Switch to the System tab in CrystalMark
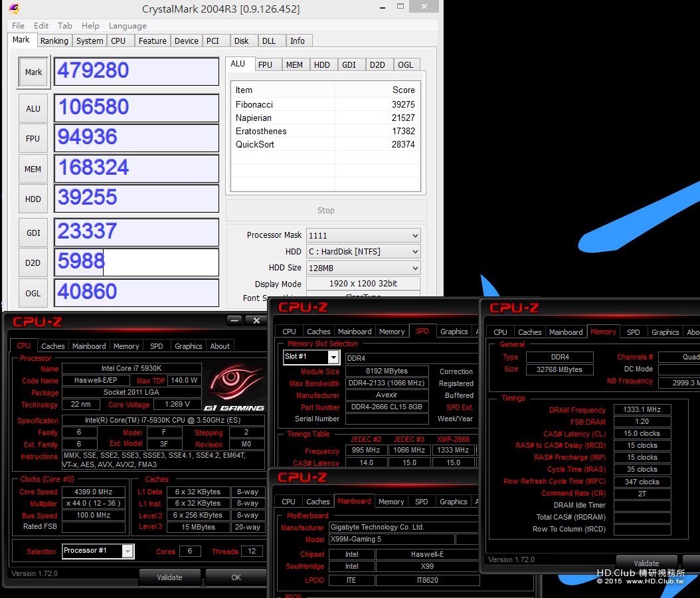Viewport: 700px width, 598px height. tap(90, 41)
